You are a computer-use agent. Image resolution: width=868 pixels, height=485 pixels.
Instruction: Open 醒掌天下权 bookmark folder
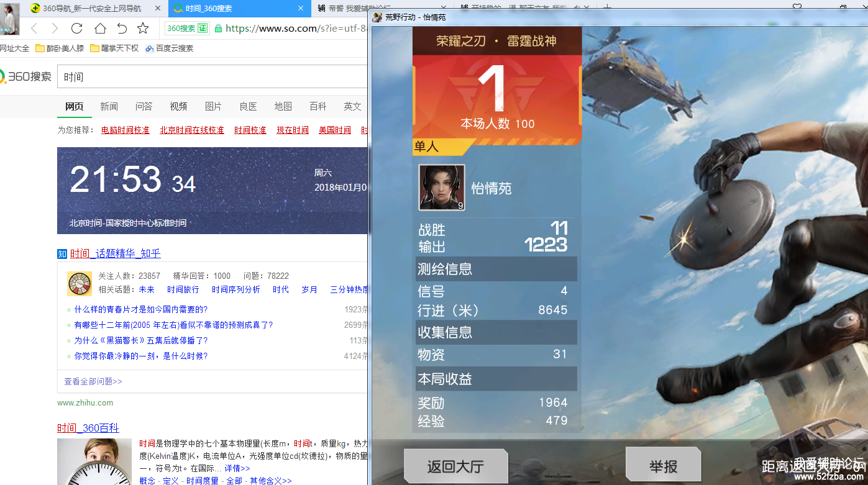[x=114, y=48]
